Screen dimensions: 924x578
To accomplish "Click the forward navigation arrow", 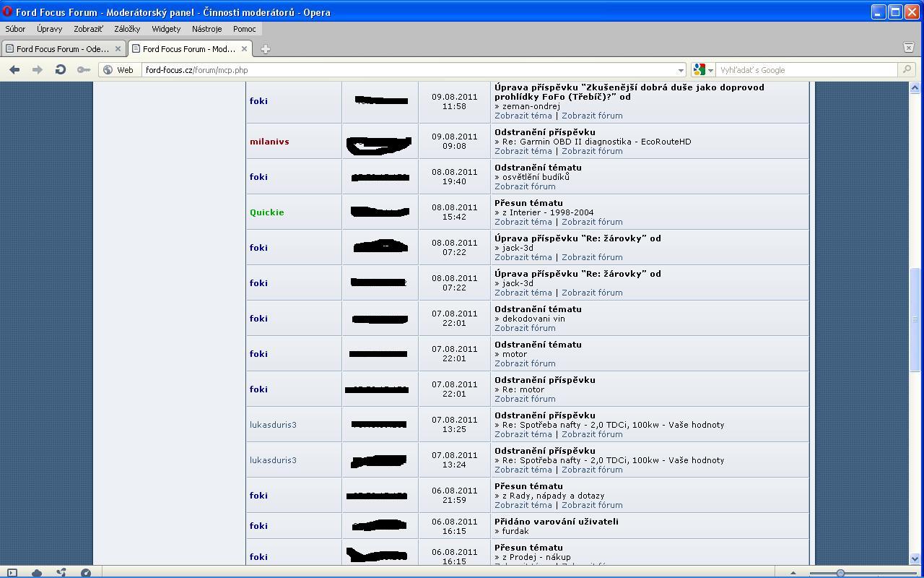I will click(38, 70).
